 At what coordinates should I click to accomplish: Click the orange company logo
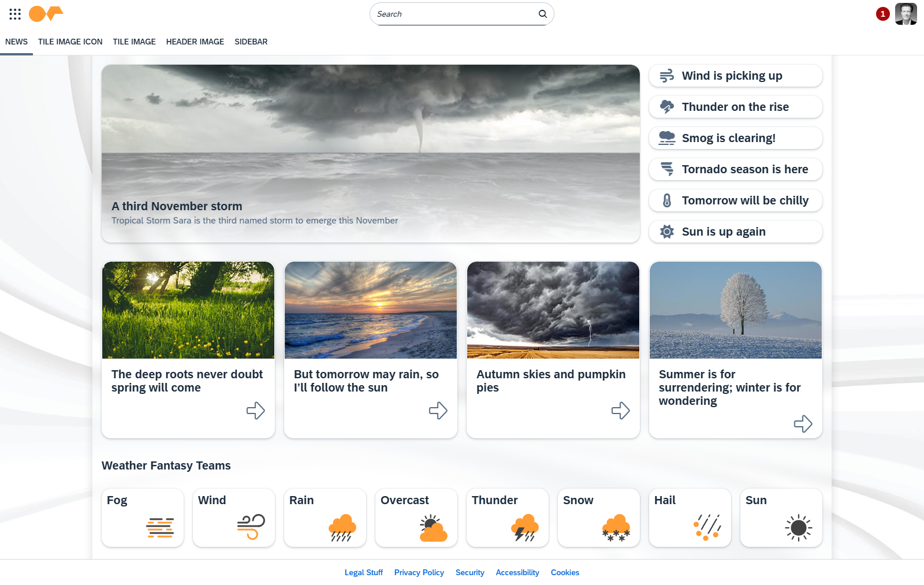coord(46,14)
